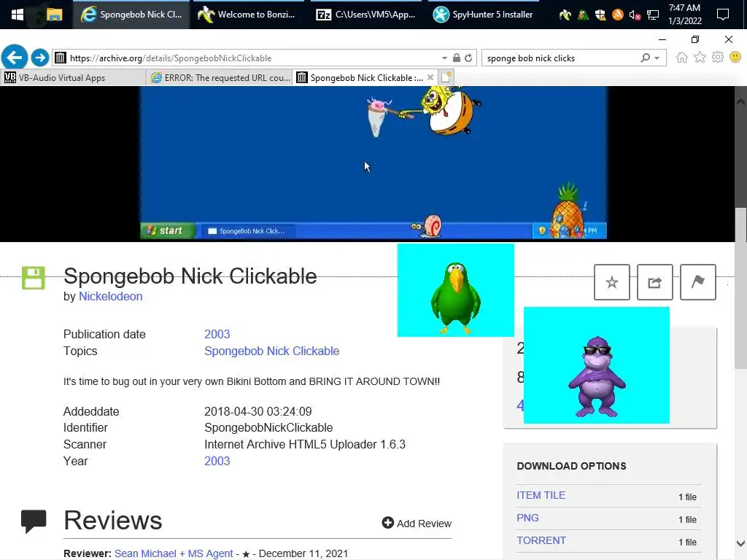Switch to the ERROR requested URL tab
The height and width of the screenshot is (560, 747).
click(220, 77)
